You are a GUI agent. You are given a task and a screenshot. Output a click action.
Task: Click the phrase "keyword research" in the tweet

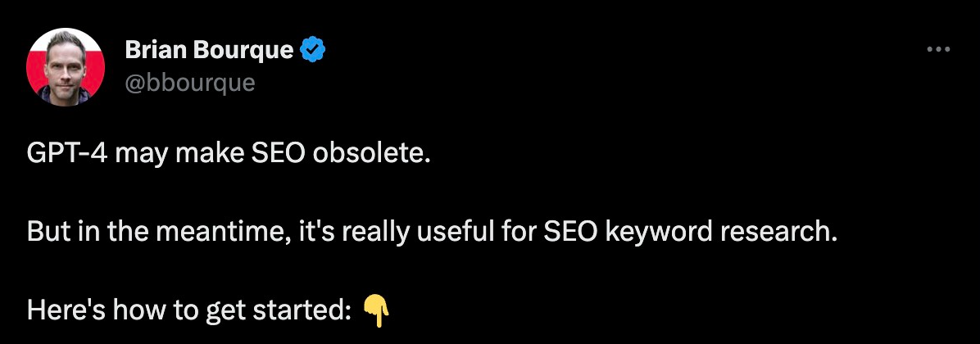pos(720,233)
